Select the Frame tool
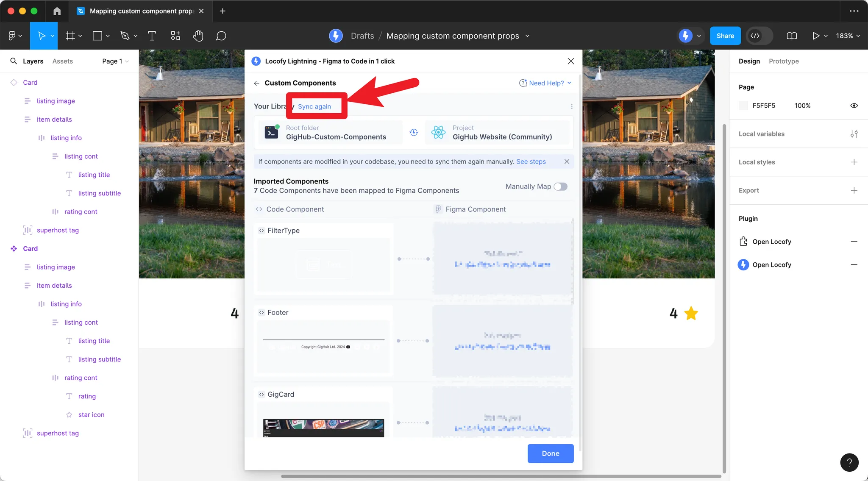The width and height of the screenshot is (868, 481). pyautogui.click(x=70, y=36)
